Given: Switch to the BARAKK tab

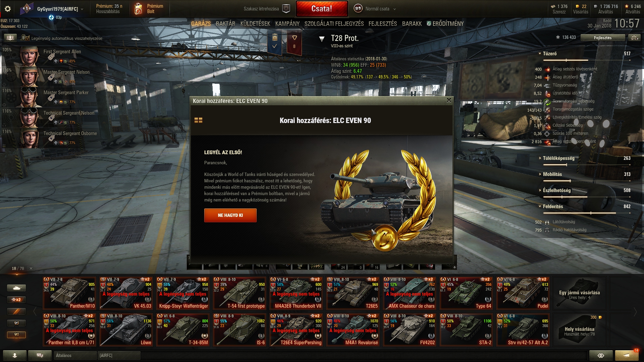Looking at the screenshot, I should [412, 24].
